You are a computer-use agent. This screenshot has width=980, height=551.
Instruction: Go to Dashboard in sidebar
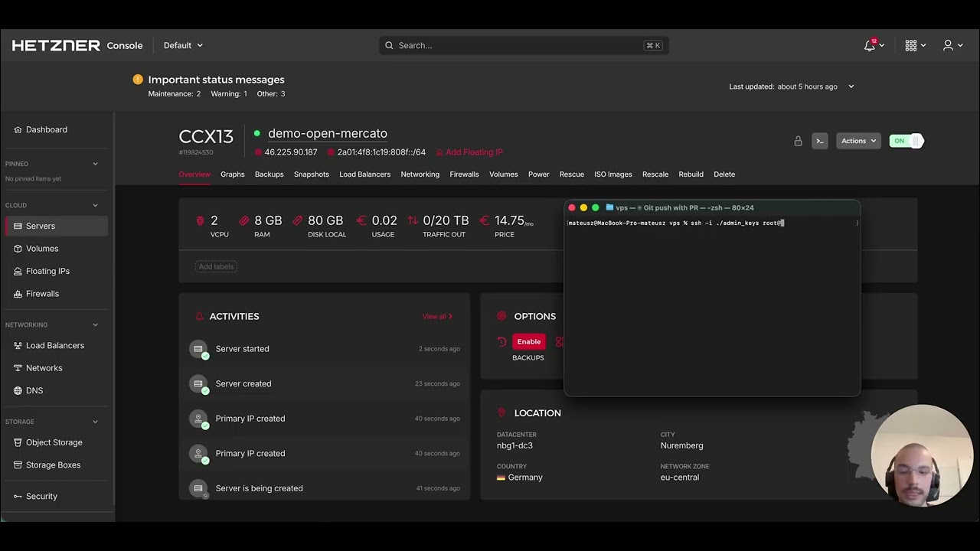coord(57,130)
